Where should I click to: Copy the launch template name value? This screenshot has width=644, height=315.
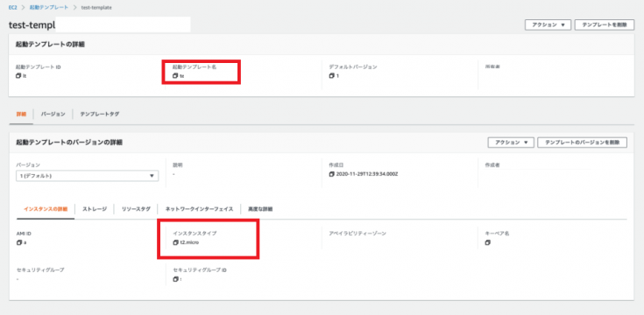175,76
